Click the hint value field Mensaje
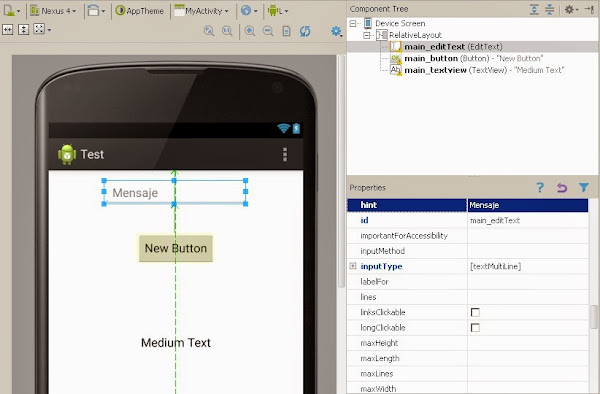The width and height of the screenshot is (600, 394). coord(528,205)
